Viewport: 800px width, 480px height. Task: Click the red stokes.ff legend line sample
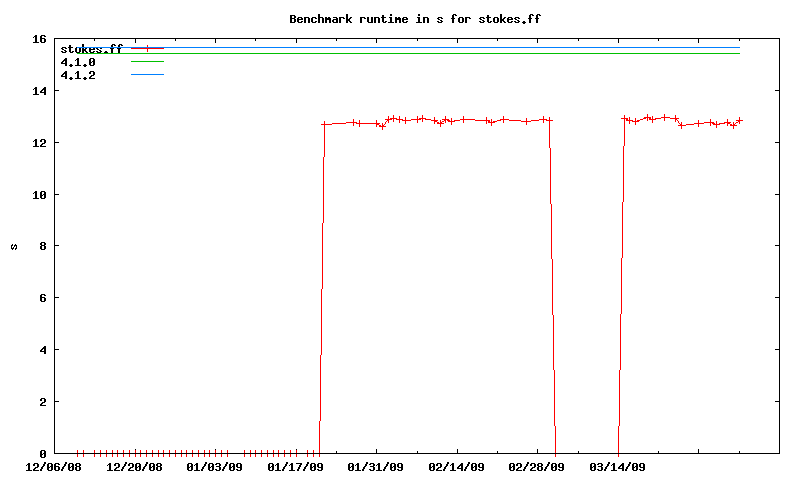click(x=147, y=48)
